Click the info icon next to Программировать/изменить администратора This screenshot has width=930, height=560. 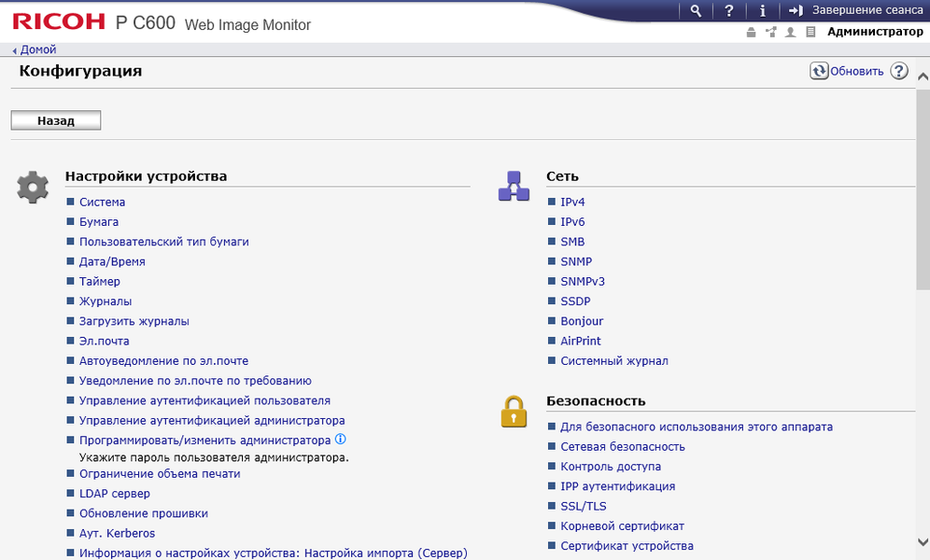coord(341,439)
